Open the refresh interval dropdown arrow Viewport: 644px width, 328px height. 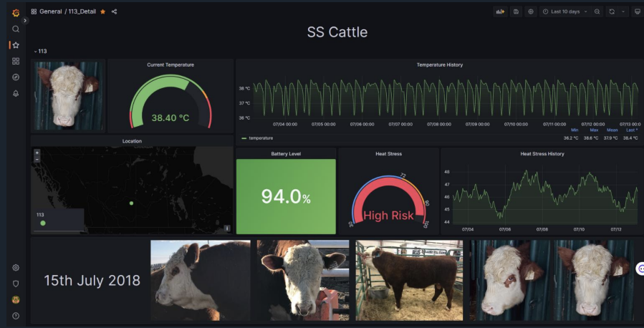(623, 11)
